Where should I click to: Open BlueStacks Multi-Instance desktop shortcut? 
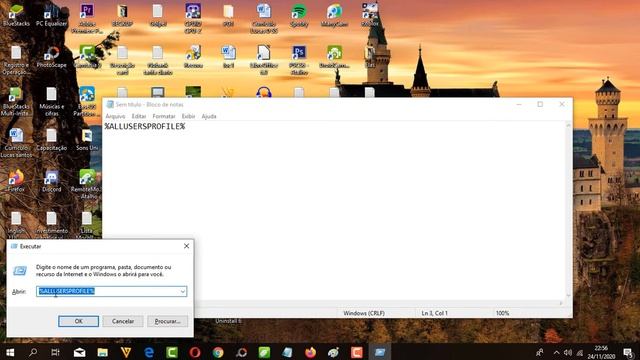(16, 101)
